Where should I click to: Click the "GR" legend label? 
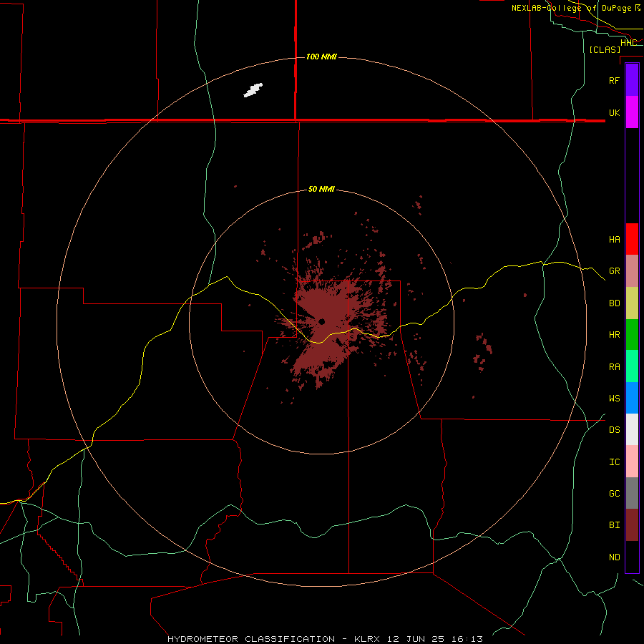[614, 271]
